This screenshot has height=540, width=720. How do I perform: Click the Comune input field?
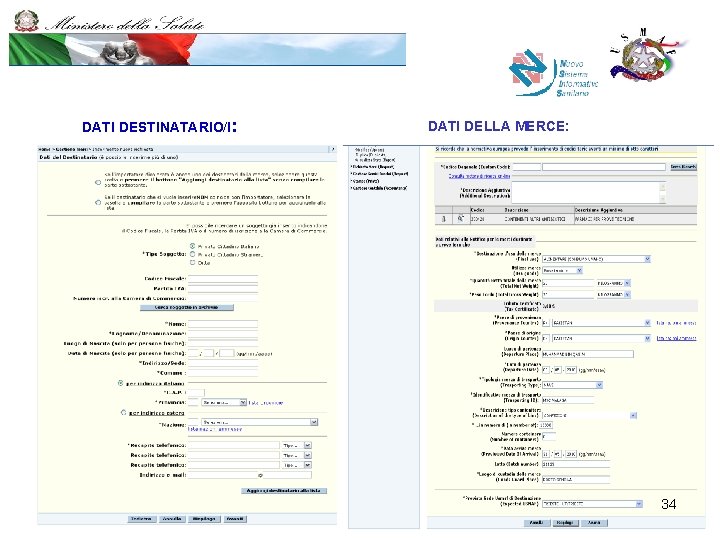tap(223, 373)
